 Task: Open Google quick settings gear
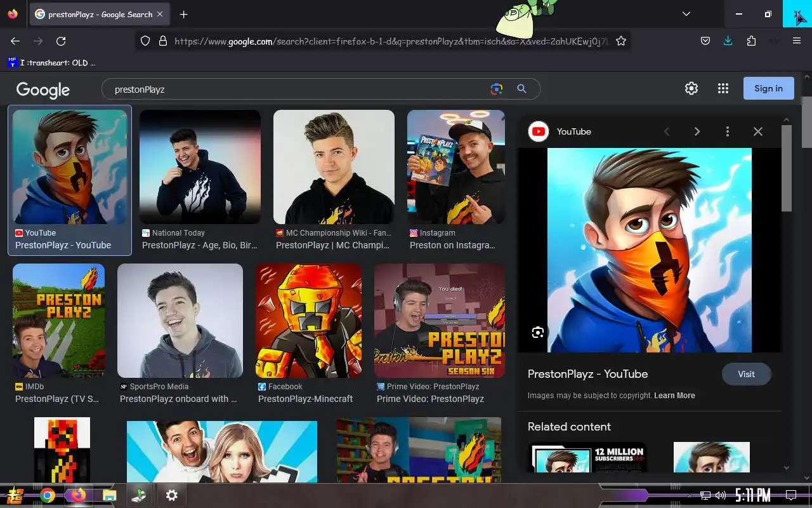click(691, 88)
